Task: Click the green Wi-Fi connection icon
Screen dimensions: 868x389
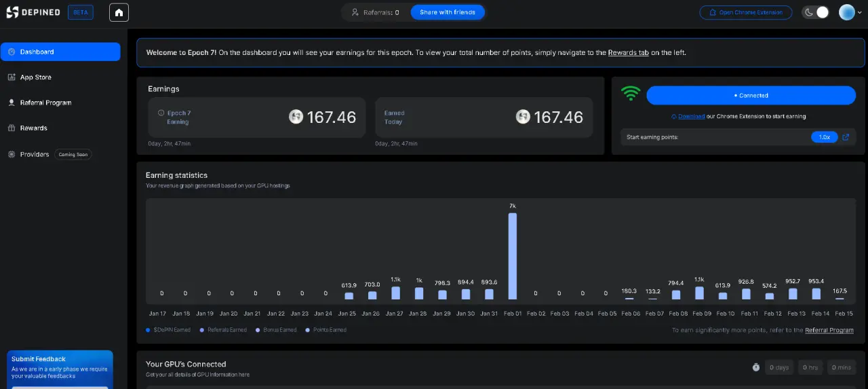Action: (x=631, y=94)
